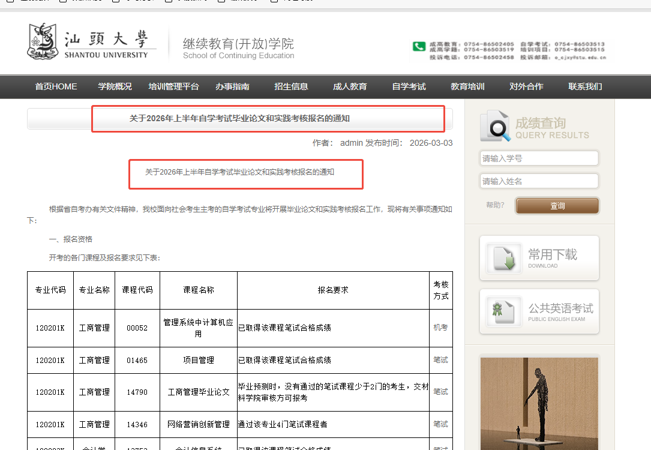Click the sculpture photo thumbnail
The image size is (651, 450).
pos(539,402)
